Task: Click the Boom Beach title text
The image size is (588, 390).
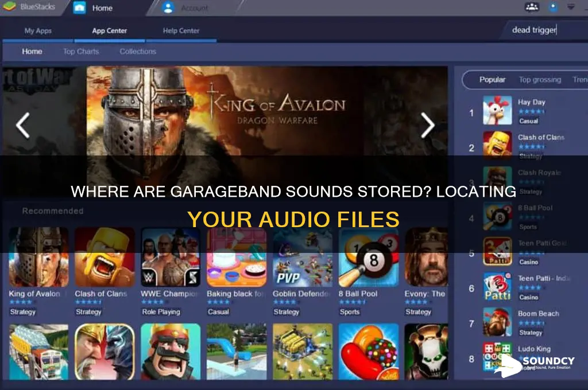Action: tap(538, 314)
